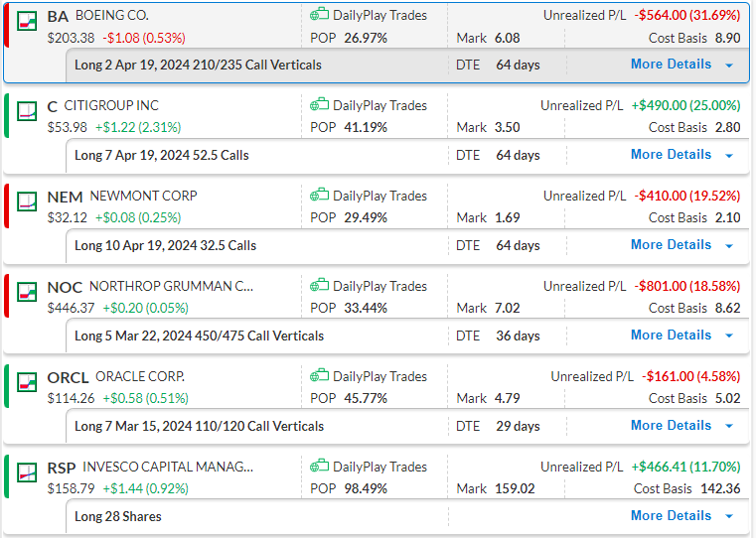Click the NEM Newmont chart icon
The image size is (756, 538).
pos(27,202)
